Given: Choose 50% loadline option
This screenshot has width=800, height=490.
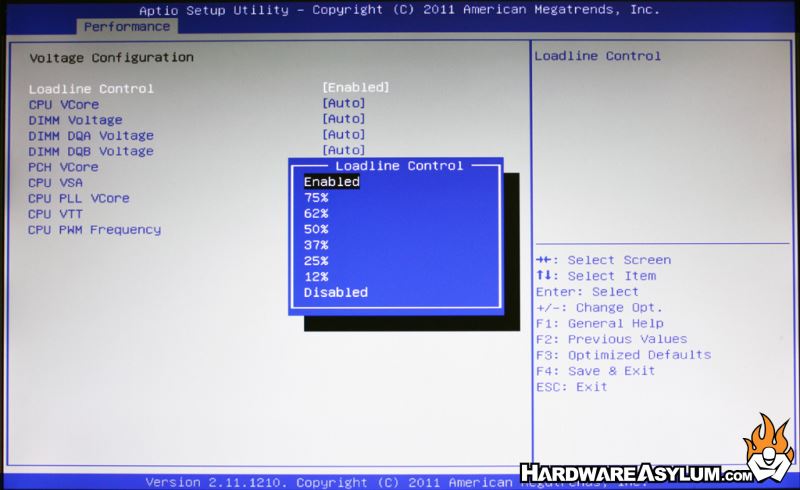Looking at the screenshot, I should 316,229.
